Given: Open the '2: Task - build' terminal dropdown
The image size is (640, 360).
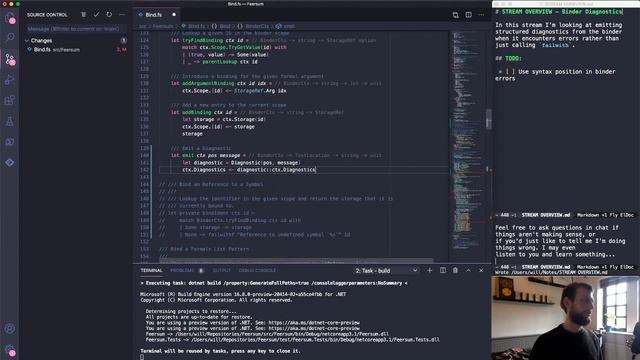Looking at the screenshot, I should (x=386, y=271).
